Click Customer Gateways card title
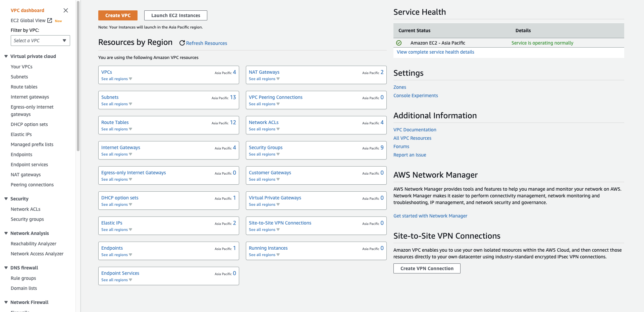The width and height of the screenshot is (644, 312). click(270, 173)
